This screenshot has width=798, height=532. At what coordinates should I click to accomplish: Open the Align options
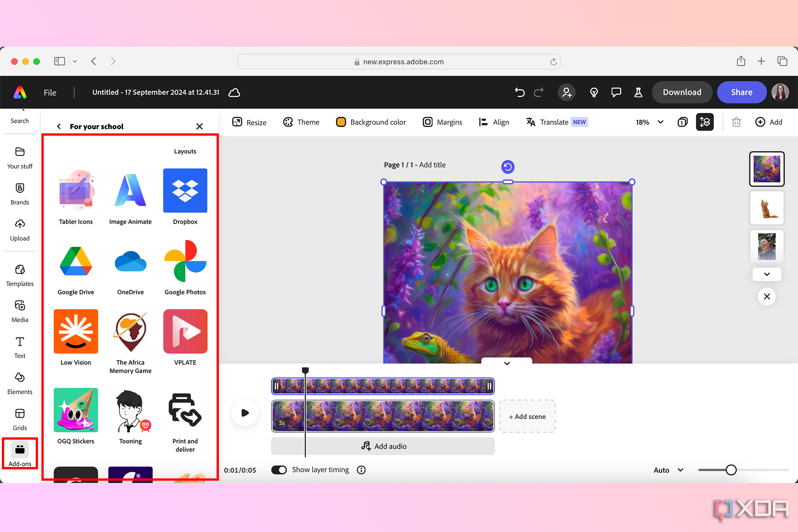pos(494,122)
